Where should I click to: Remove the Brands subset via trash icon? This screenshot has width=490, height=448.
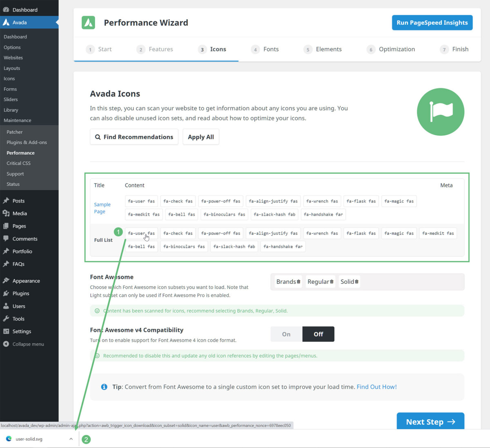tap(298, 282)
